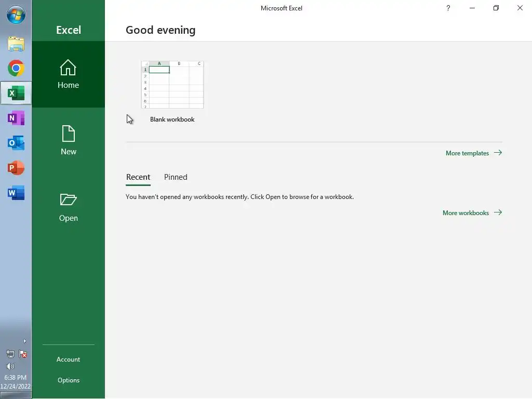The image size is (532, 399).
Task: Click the volume speaker icon
Action: tap(10, 366)
